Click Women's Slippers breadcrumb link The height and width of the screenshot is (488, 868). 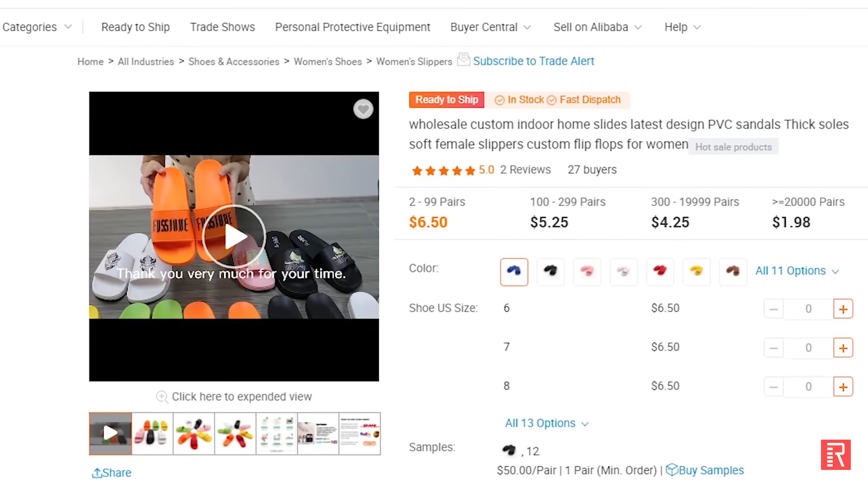point(414,61)
